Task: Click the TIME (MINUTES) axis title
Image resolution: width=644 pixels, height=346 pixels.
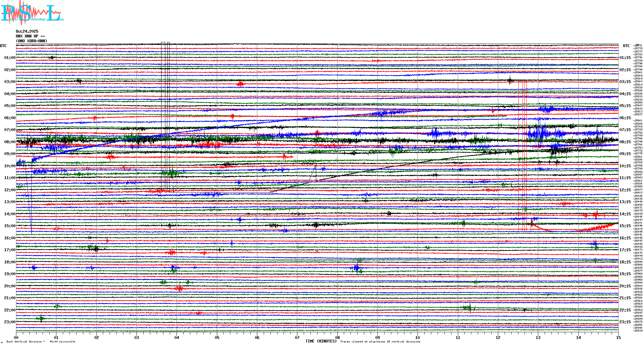Action: [321, 341]
